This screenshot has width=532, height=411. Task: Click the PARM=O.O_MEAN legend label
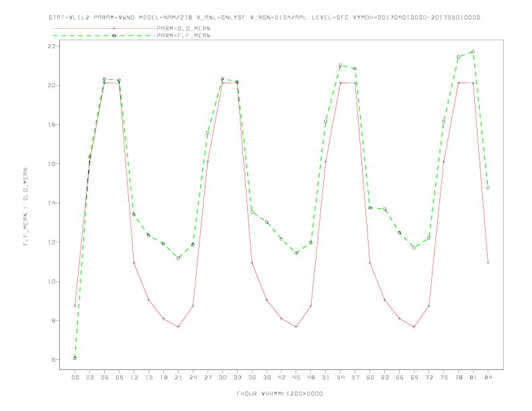point(183,28)
